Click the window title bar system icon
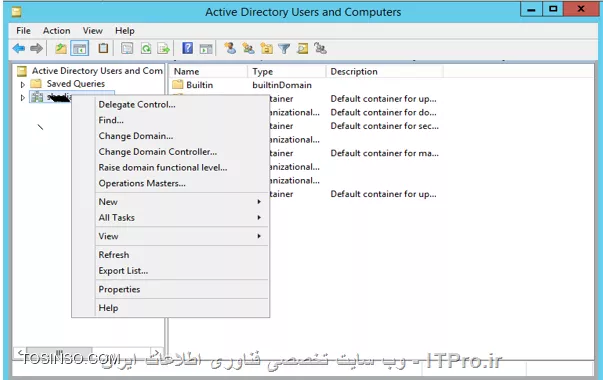The width and height of the screenshot is (603, 380). click(x=16, y=12)
